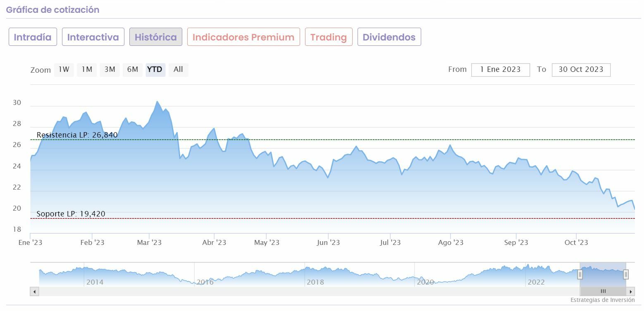This screenshot has height=311, width=644.
Task: Click the navigator scrollbar left arrow
Action: pos(34,292)
